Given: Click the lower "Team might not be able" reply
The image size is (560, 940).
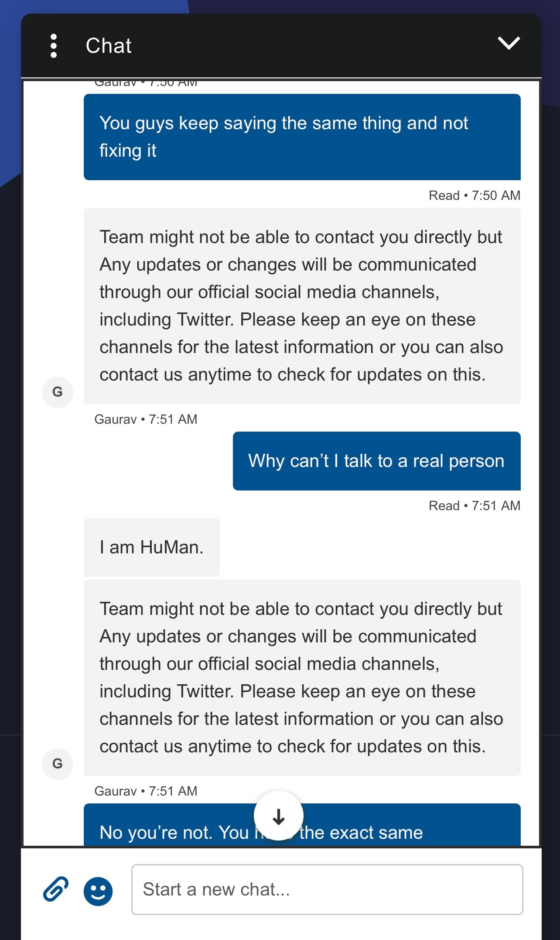Looking at the screenshot, I should coord(302,677).
